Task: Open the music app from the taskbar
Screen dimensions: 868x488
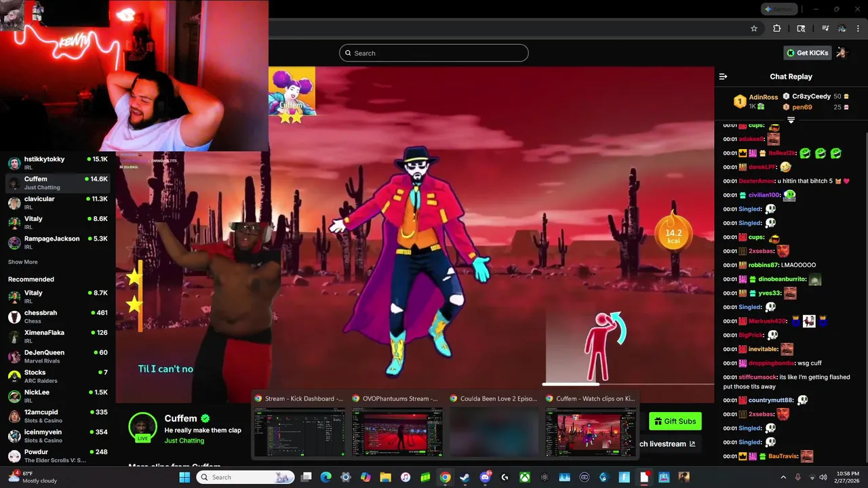Action: click(x=406, y=477)
